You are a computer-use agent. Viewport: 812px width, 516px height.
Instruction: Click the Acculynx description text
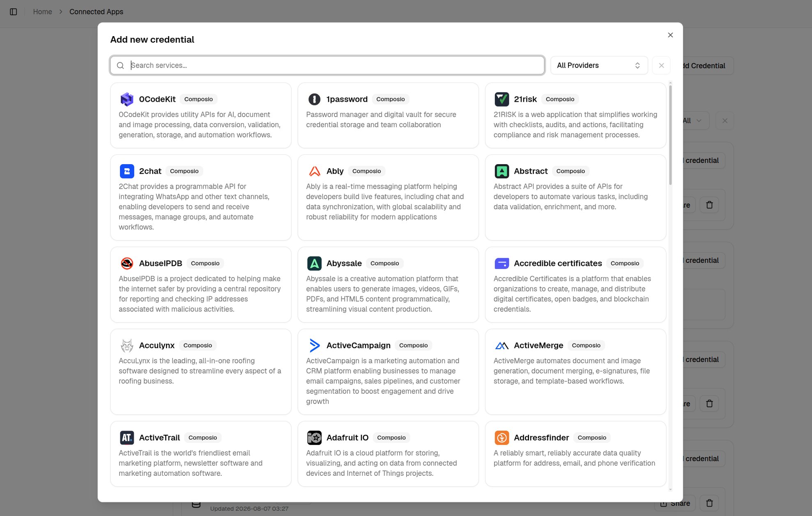200,371
